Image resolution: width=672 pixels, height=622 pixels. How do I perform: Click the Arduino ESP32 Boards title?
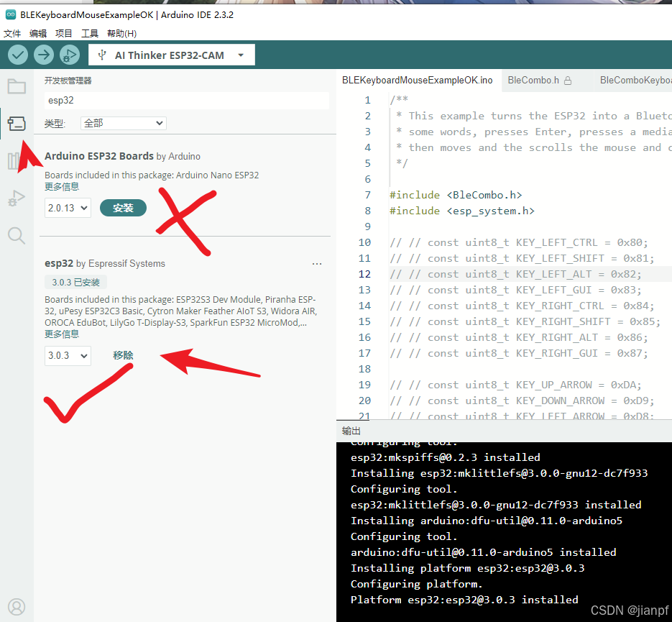click(x=99, y=156)
